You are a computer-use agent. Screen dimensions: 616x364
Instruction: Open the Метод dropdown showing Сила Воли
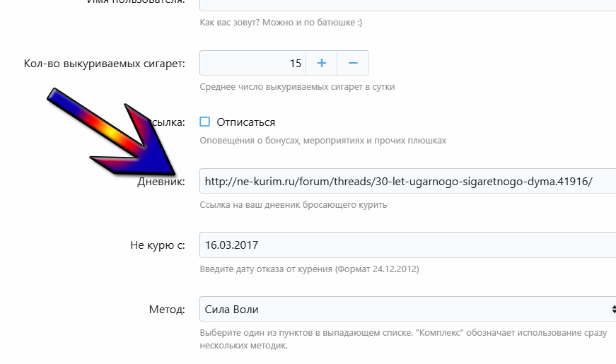point(408,310)
